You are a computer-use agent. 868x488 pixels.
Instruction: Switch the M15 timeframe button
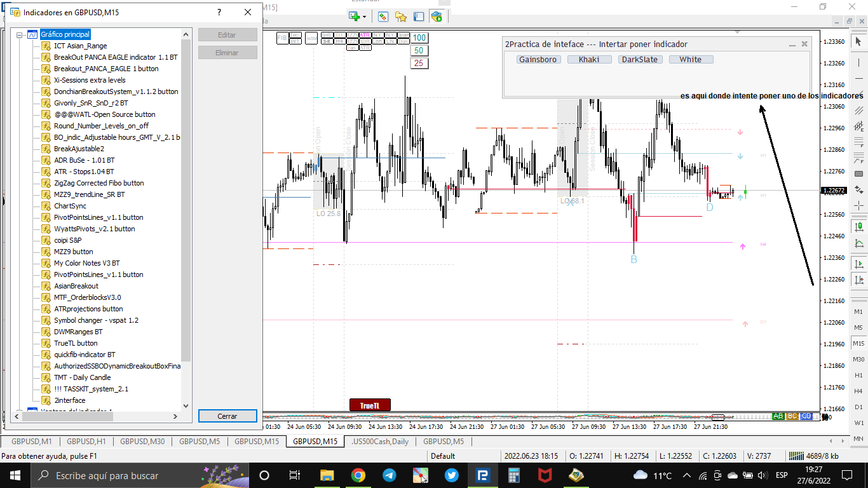tap(858, 343)
